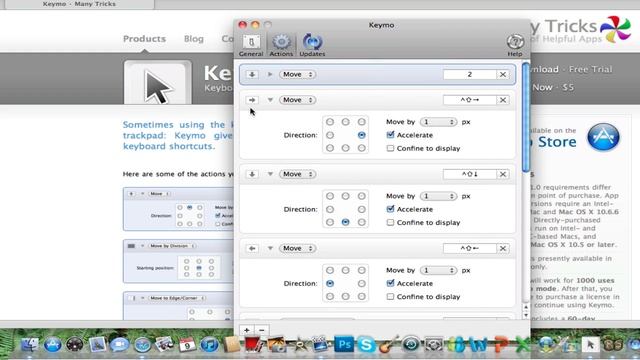
Task: Add a new action with plus button
Action: pos(247,330)
